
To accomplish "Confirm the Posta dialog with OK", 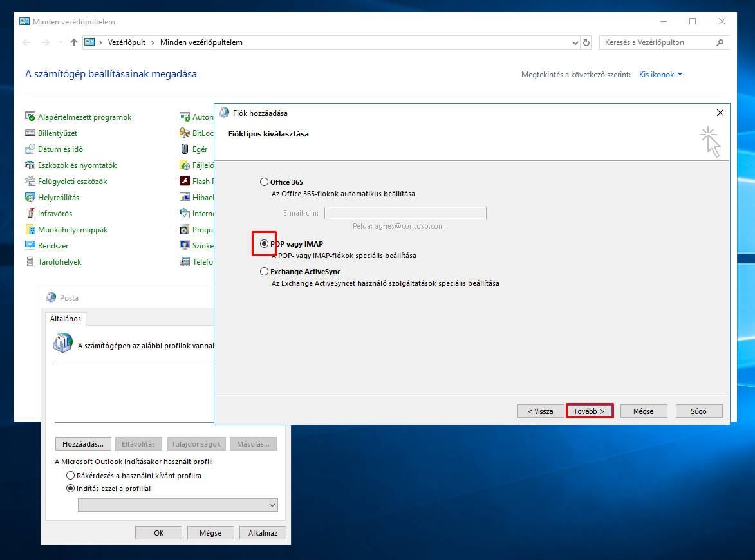I will point(159,533).
